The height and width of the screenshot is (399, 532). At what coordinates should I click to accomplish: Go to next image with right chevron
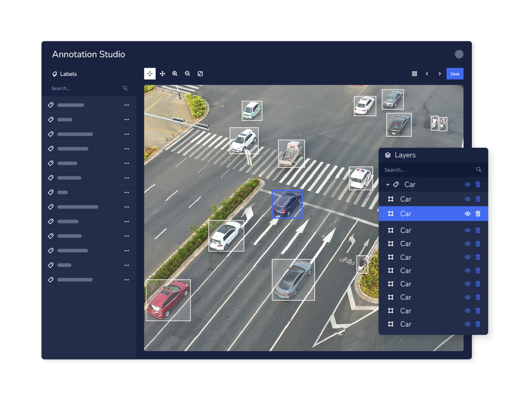[x=440, y=74]
